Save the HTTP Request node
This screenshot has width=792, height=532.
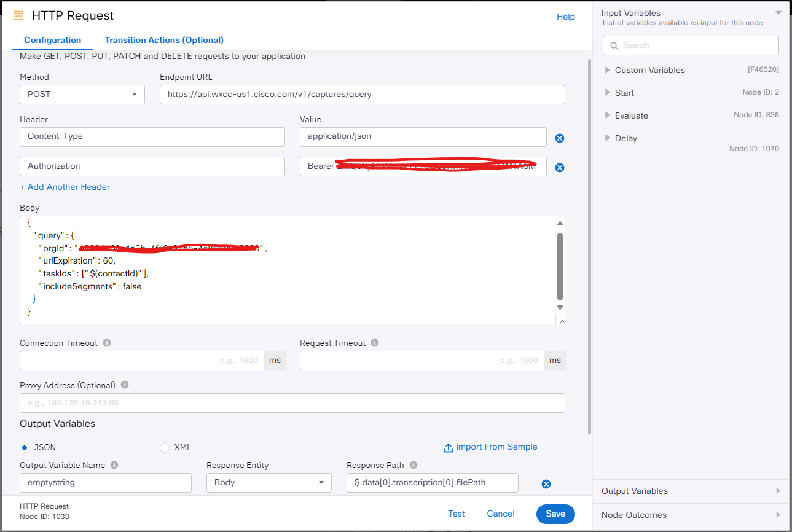(x=555, y=514)
